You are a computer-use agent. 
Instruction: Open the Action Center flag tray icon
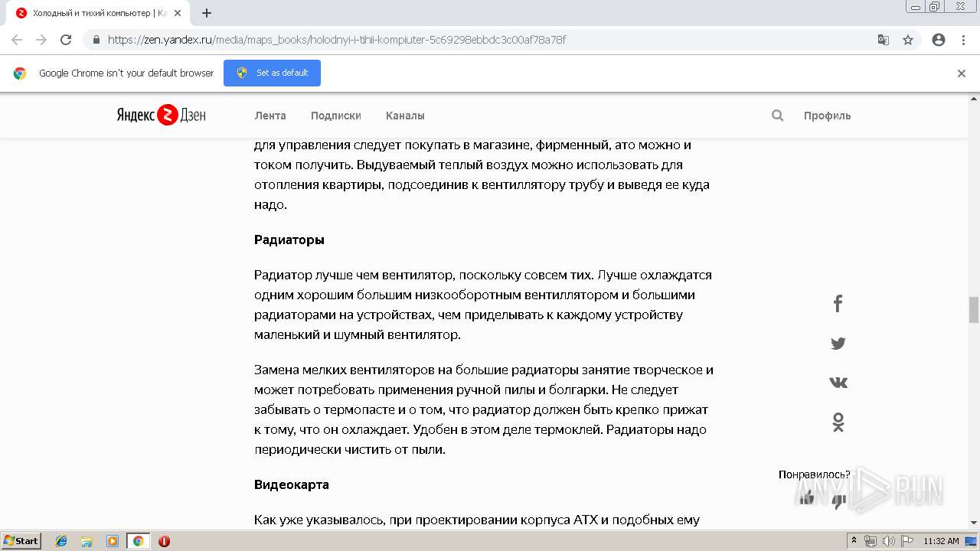(x=906, y=541)
